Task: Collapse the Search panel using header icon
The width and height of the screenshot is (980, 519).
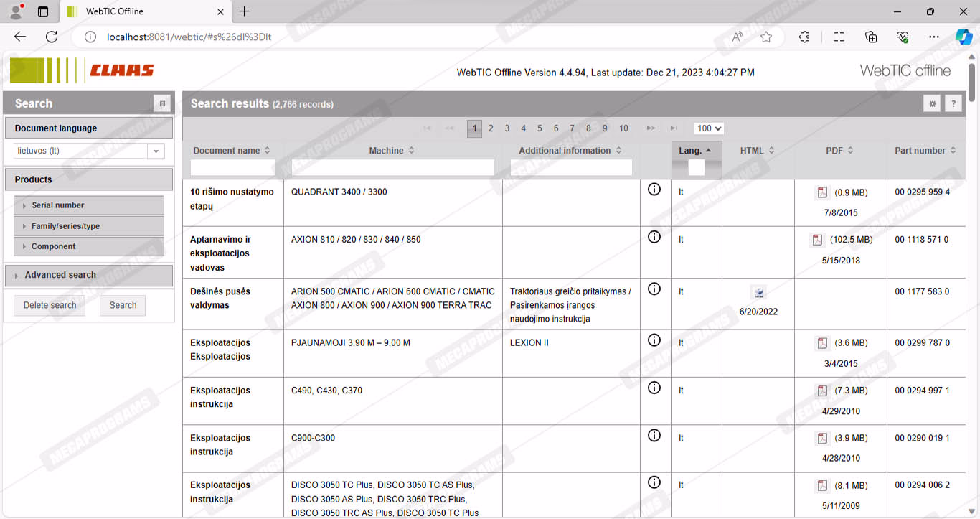Action: (162, 103)
